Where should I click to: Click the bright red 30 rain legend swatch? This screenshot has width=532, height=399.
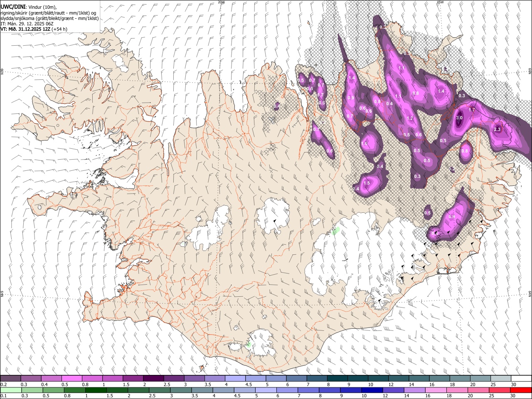[x=520, y=390]
